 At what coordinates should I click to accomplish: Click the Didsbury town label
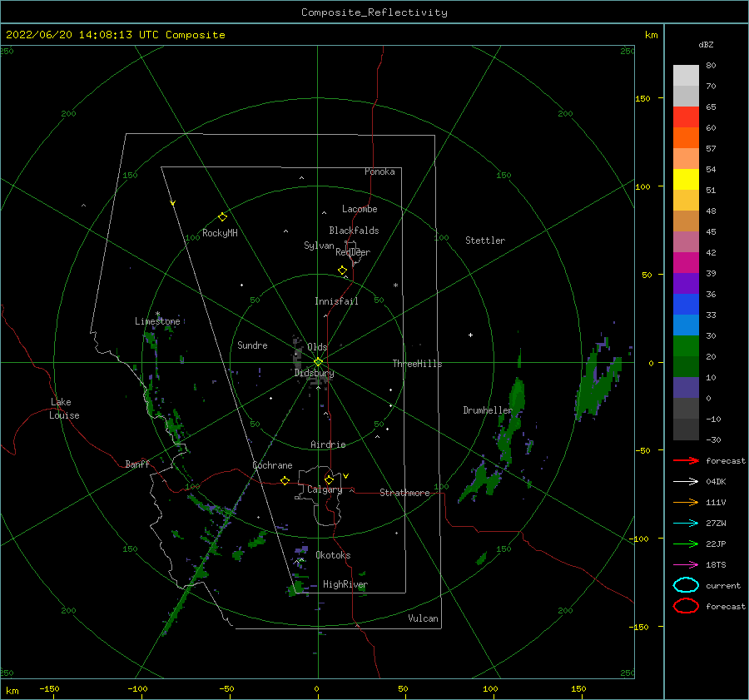pyautogui.click(x=314, y=373)
